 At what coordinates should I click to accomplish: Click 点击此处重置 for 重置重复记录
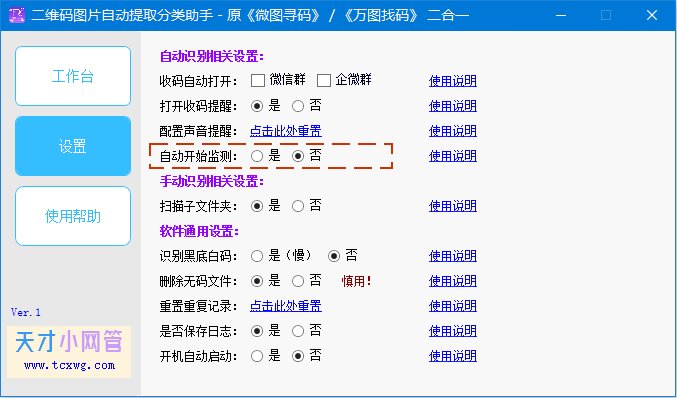286,306
